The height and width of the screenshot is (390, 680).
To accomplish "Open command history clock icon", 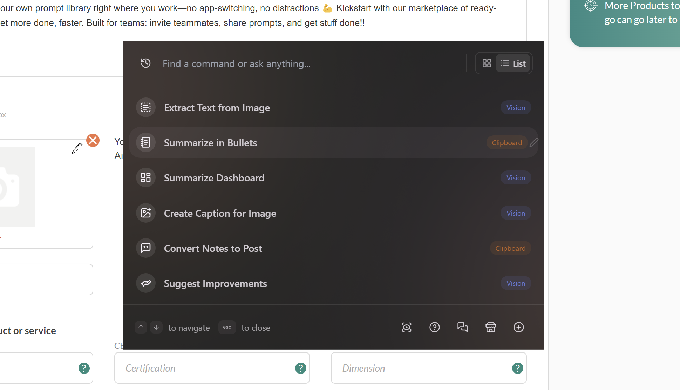I will [145, 63].
